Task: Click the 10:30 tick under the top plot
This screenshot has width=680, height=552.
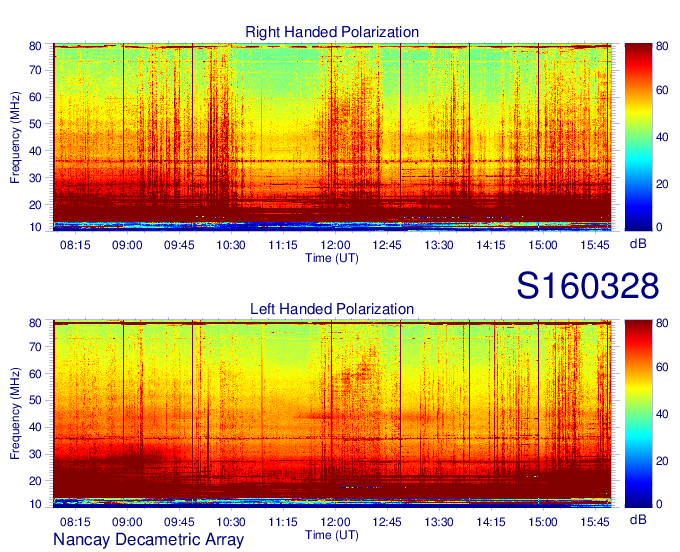Action: pyautogui.click(x=231, y=245)
